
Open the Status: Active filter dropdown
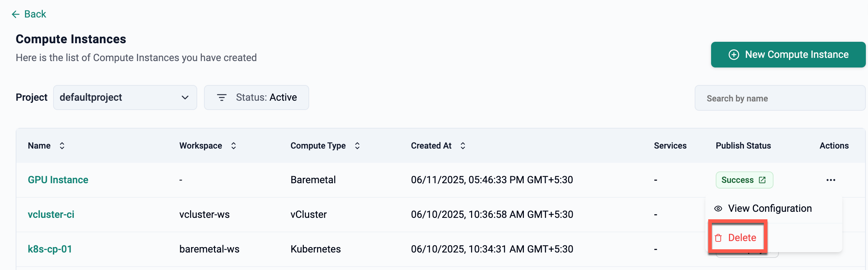click(256, 97)
